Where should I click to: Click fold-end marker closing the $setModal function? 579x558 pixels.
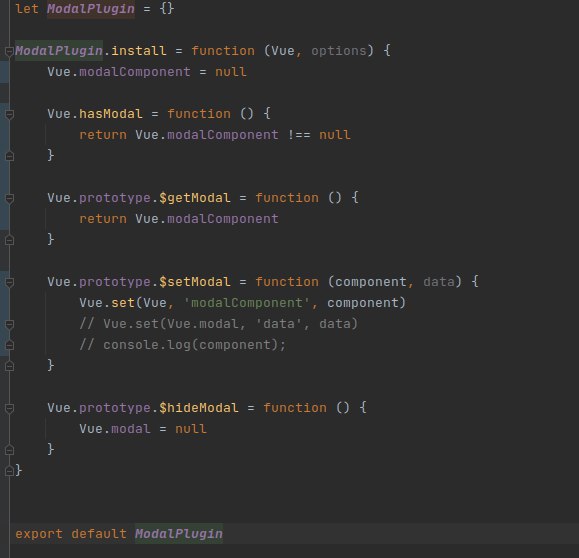click(10, 366)
